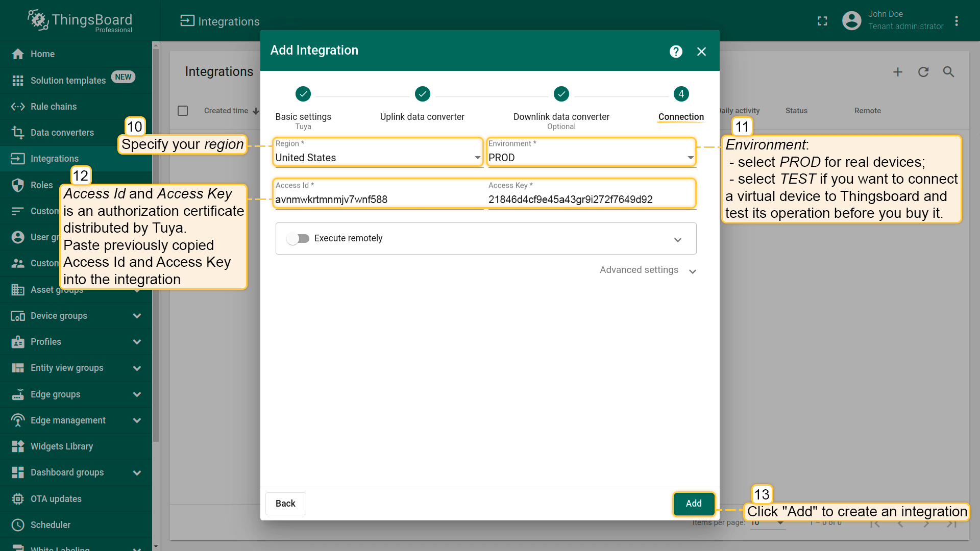Open the Environment dropdown
Image resolution: width=980 pixels, height=551 pixels.
pos(591,158)
